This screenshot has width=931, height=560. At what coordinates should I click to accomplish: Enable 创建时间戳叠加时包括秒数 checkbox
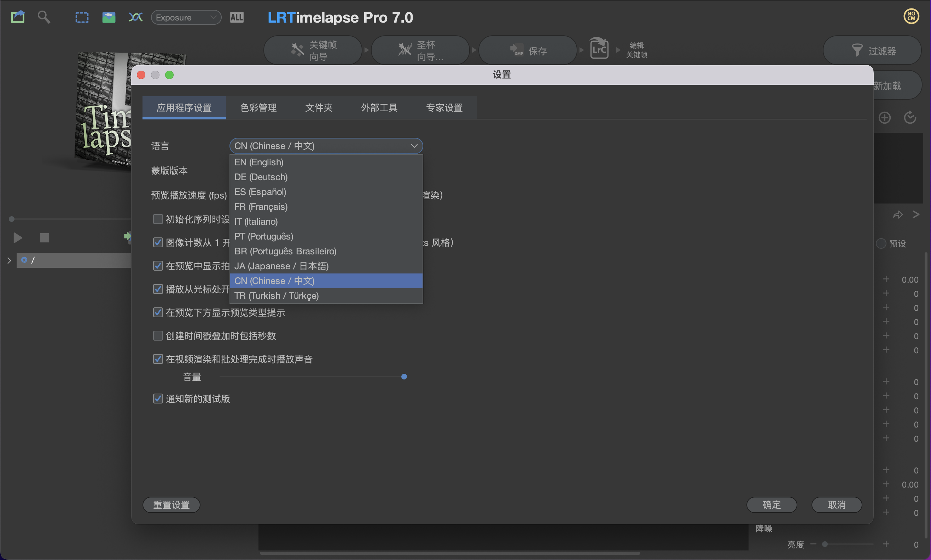coord(158,336)
